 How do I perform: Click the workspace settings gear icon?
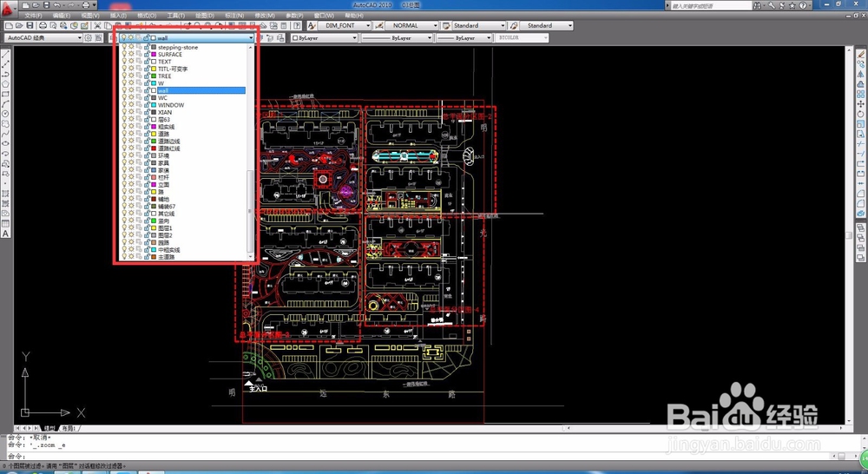point(88,37)
